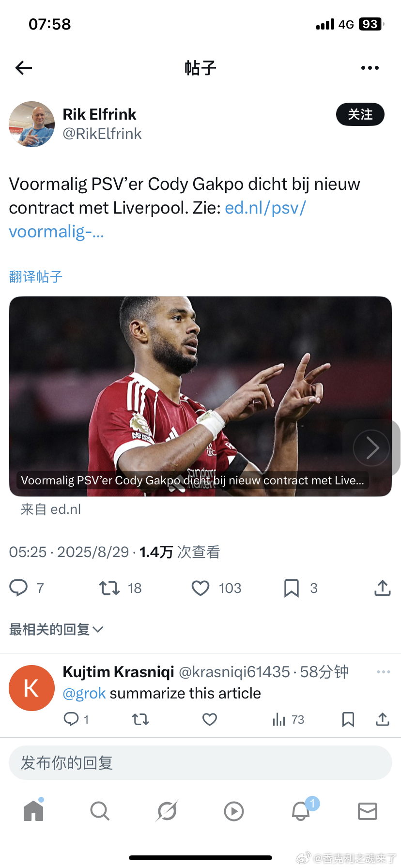The image size is (401, 868).
Task: Open the Grok tab in bottom bar
Action: [x=167, y=811]
